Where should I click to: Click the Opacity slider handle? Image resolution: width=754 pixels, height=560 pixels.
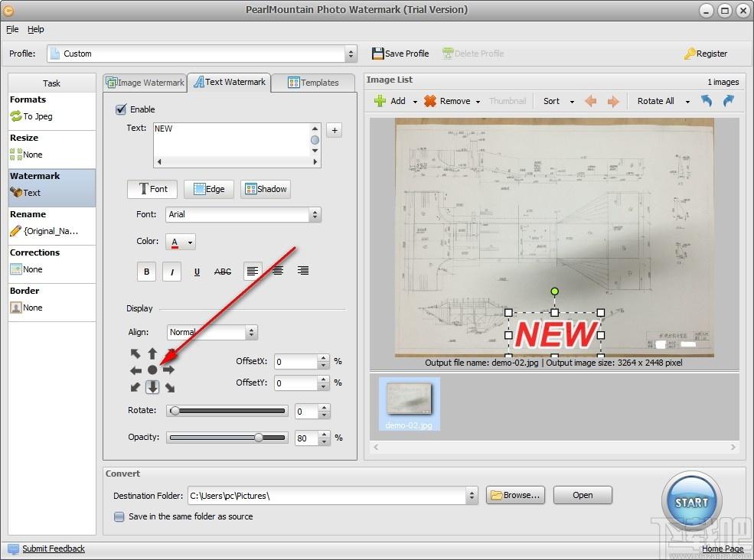tap(259, 438)
